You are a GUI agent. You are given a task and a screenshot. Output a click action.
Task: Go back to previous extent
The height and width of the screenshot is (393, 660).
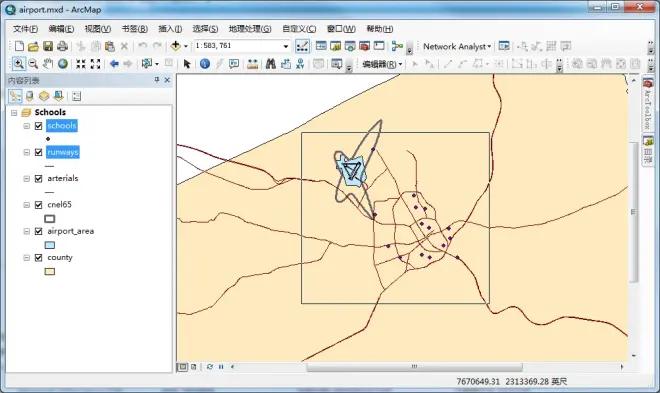[x=114, y=64]
